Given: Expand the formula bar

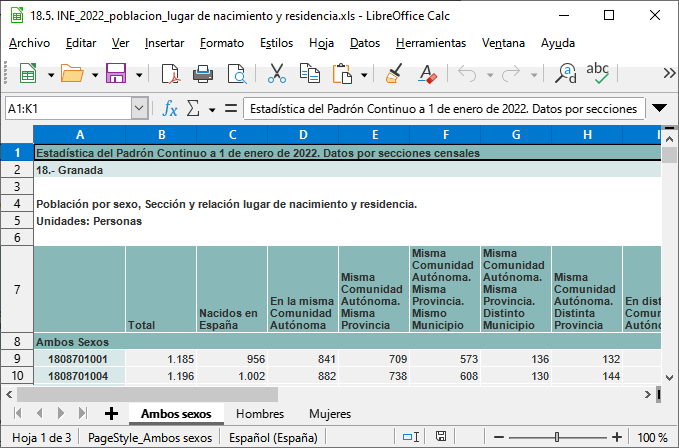Looking at the screenshot, I should tap(659, 108).
